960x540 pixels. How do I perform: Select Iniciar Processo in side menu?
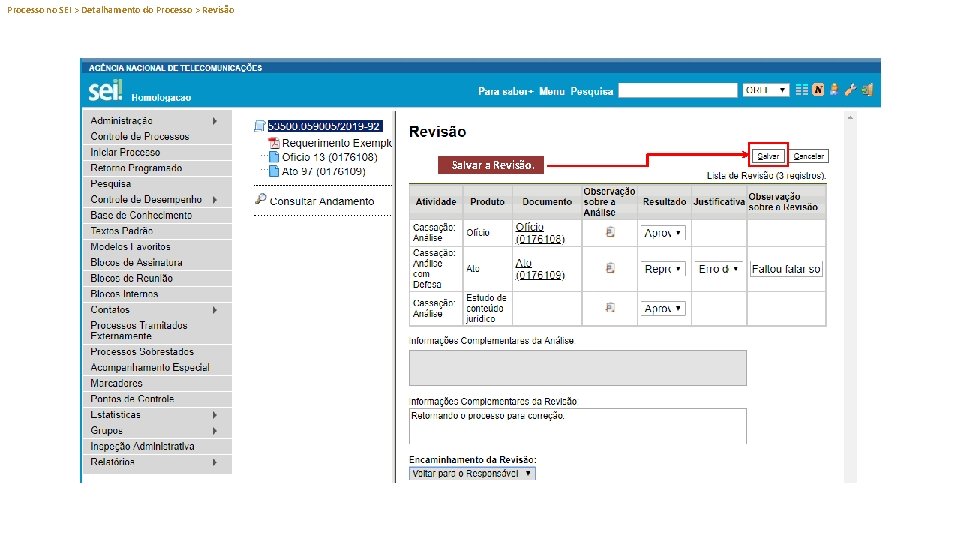point(157,152)
